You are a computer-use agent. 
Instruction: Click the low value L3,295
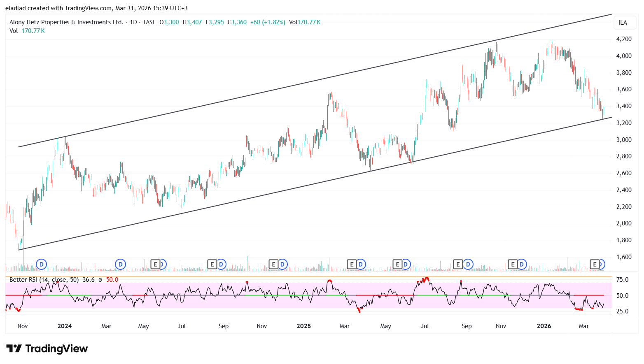pos(215,22)
